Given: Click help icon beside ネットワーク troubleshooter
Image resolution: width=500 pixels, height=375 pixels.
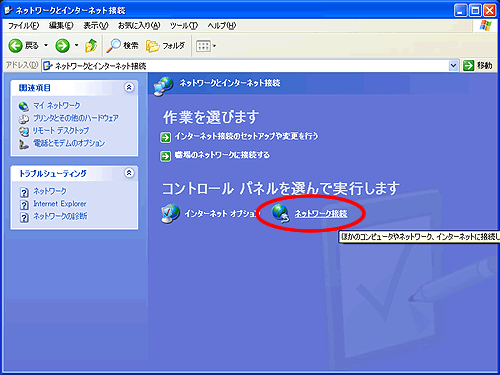Looking at the screenshot, I should (24, 192).
